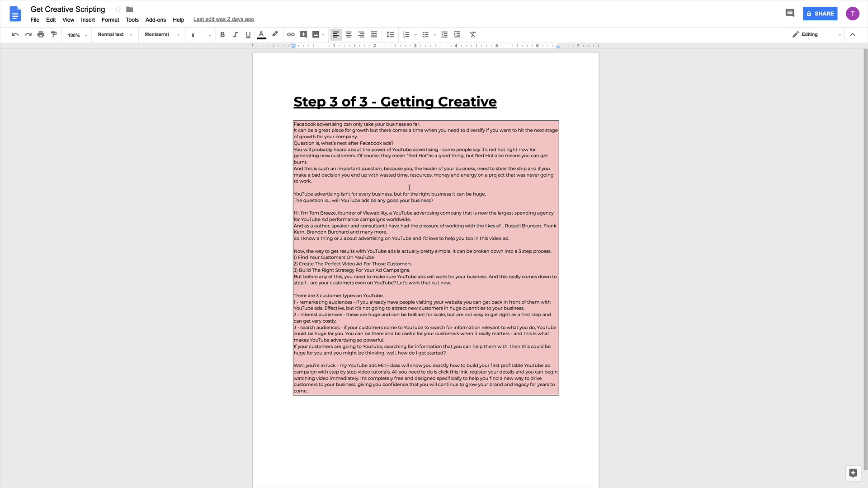Click the blue SHARE button
Viewport: 868px width, 488px height.
click(820, 14)
